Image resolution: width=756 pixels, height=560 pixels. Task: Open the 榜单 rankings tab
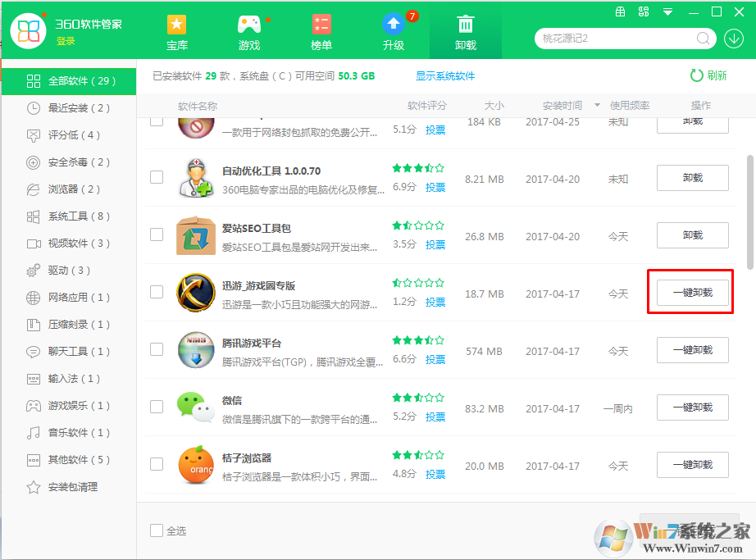coord(321,33)
